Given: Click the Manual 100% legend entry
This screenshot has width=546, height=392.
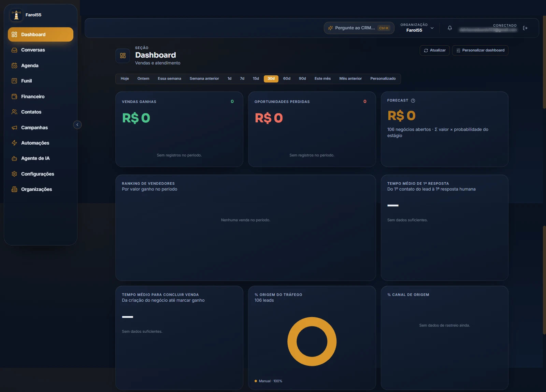Looking at the screenshot, I should click(269, 381).
